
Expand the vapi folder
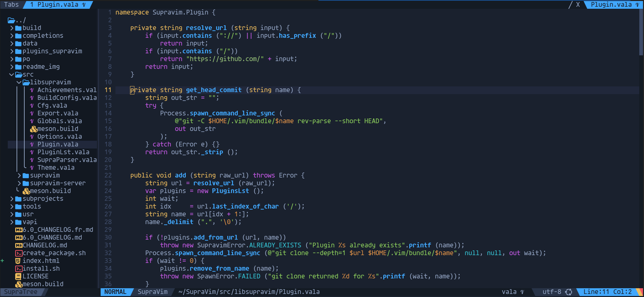12,222
